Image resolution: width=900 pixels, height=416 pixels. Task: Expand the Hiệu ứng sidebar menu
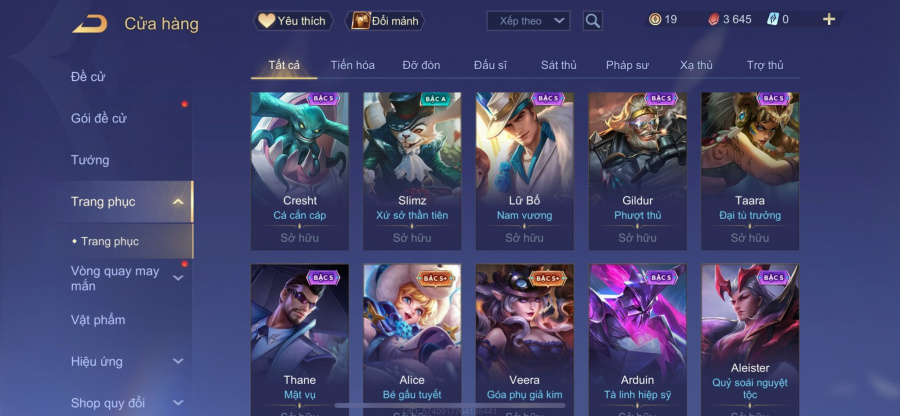tap(178, 361)
